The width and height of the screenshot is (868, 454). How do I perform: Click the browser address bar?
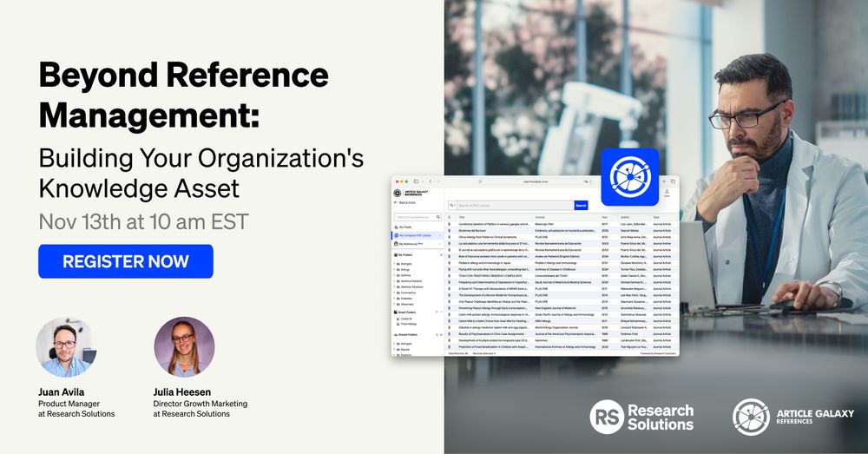(536, 181)
